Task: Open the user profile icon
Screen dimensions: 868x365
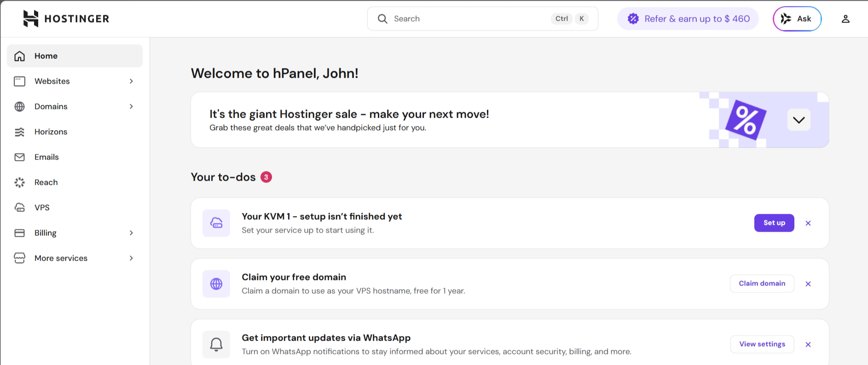Action: 845,19
